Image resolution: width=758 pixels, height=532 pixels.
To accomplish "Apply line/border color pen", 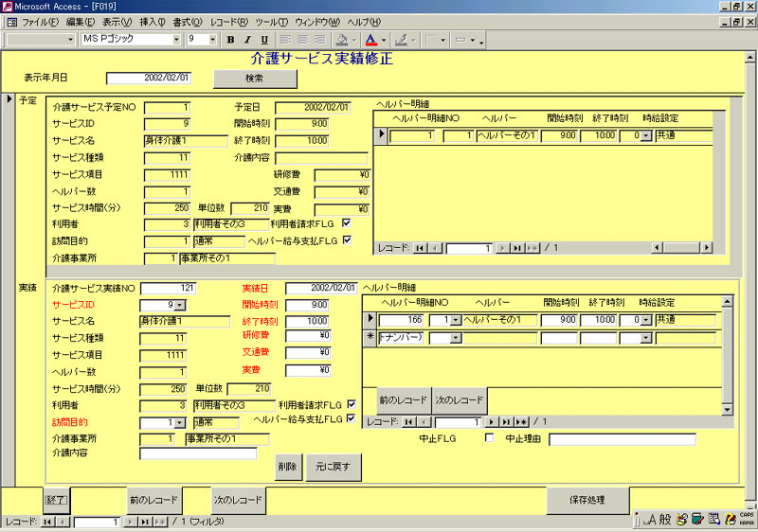I will point(401,40).
